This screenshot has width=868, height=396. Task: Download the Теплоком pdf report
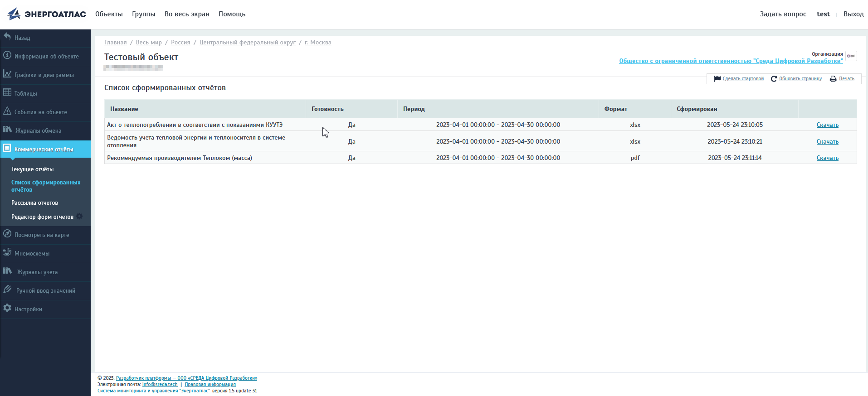point(827,158)
